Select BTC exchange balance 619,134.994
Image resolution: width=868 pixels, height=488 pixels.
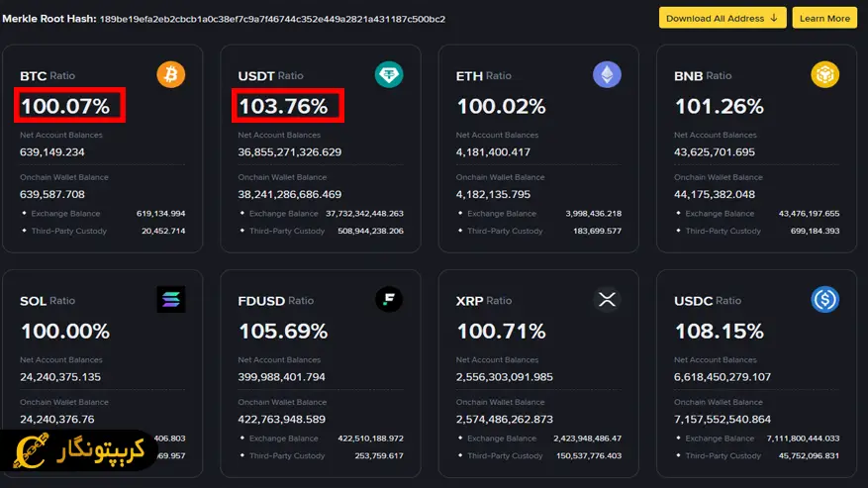(x=161, y=213)
